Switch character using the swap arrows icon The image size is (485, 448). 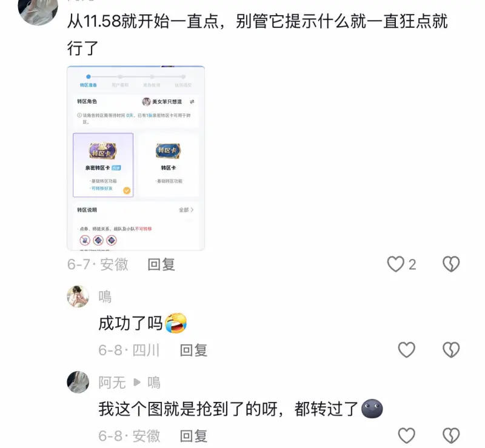pos(192,102)
